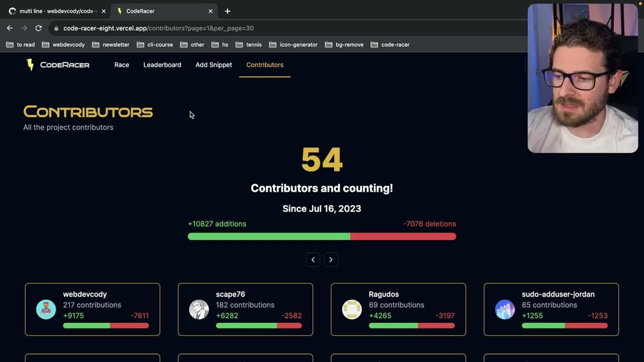Go to previous contributors page with left chevron
The width and height of the screenshot is (644, 362).
click(x=313, y=259)
